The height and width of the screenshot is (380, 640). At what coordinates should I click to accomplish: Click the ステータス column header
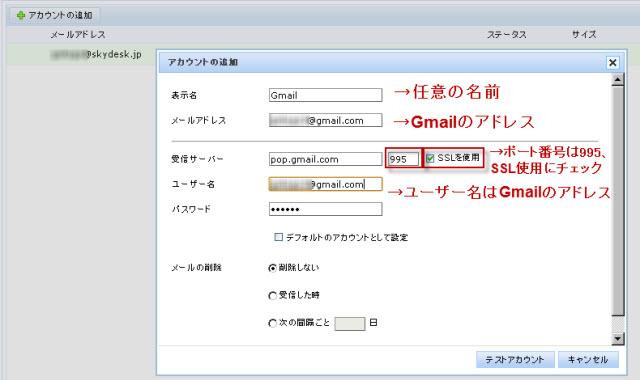pyautogui.click(x=507, y=35)
